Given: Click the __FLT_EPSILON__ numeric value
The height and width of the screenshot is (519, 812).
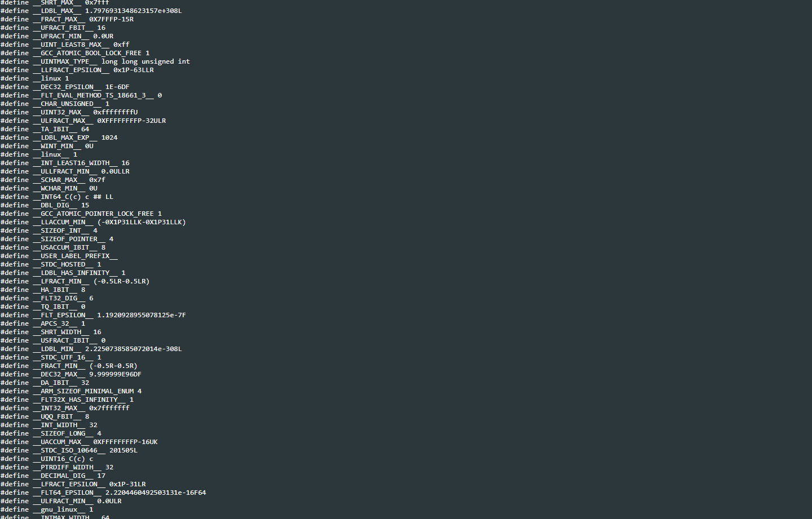Looking at the screenshot, I should point(141,315).
